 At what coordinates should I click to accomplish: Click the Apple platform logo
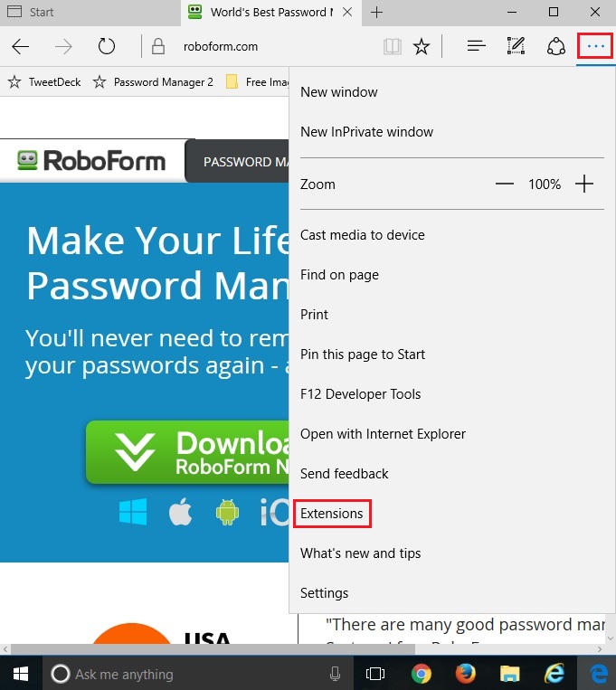181,511
